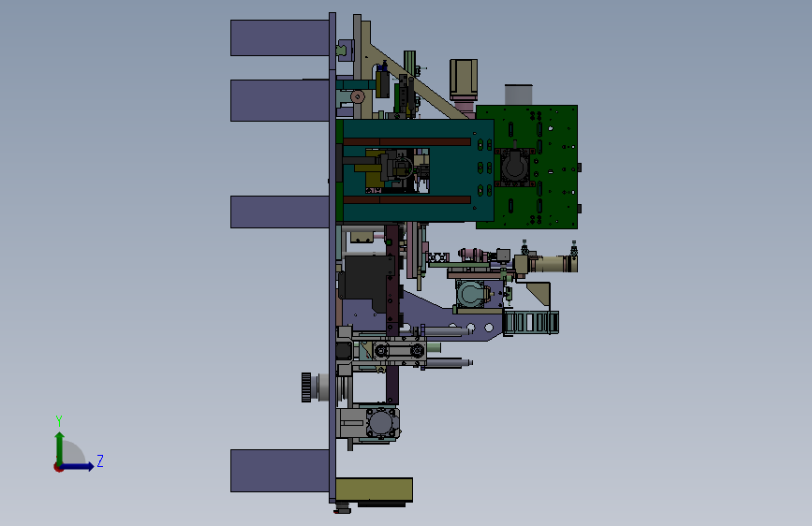This screenshot has width=812, height=526.
Task: Select the beige motor at top
Action: 464,79
